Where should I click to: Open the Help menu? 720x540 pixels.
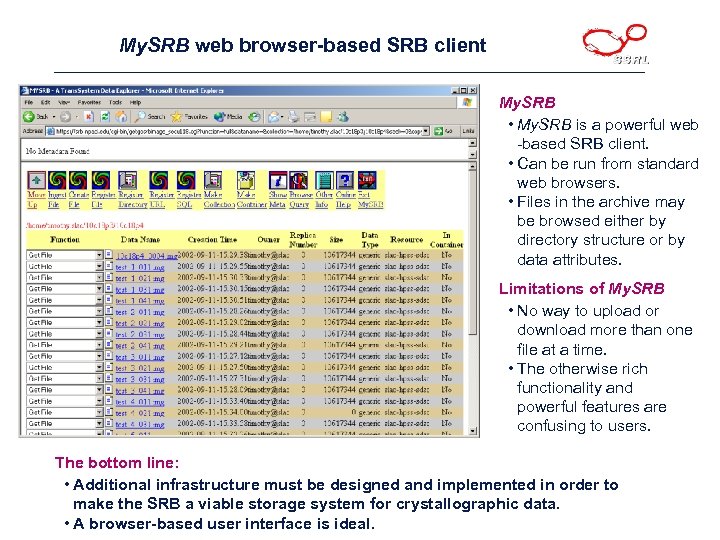[135, 102]
